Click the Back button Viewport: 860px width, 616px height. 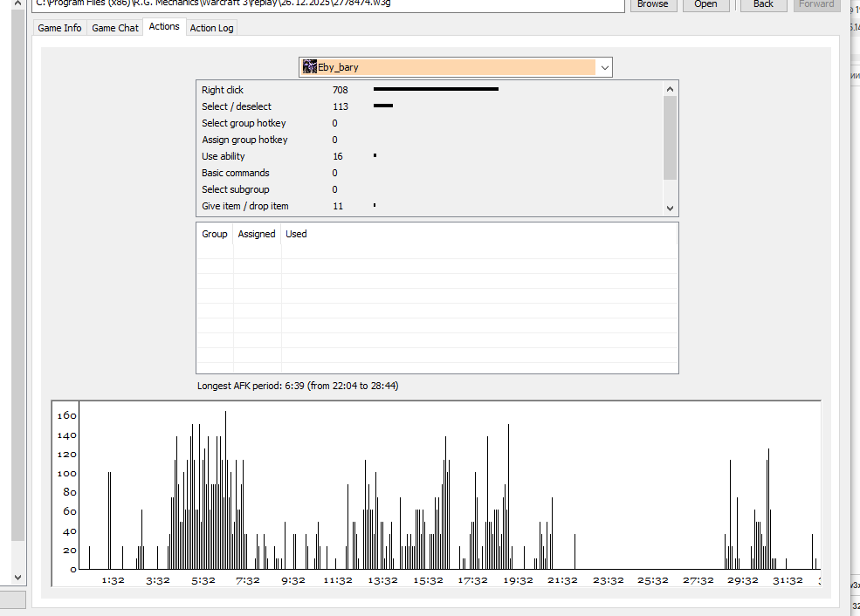[763, 4]
